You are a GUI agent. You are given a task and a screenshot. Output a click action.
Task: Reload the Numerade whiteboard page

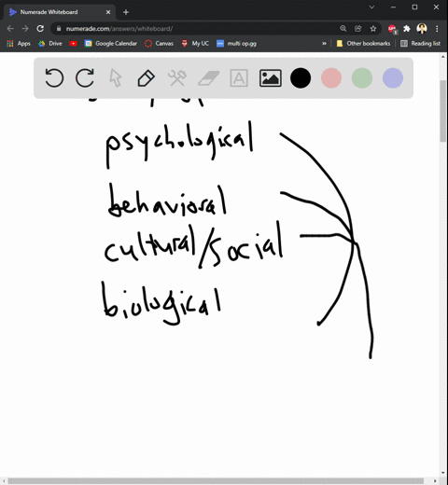coord(40,29)
